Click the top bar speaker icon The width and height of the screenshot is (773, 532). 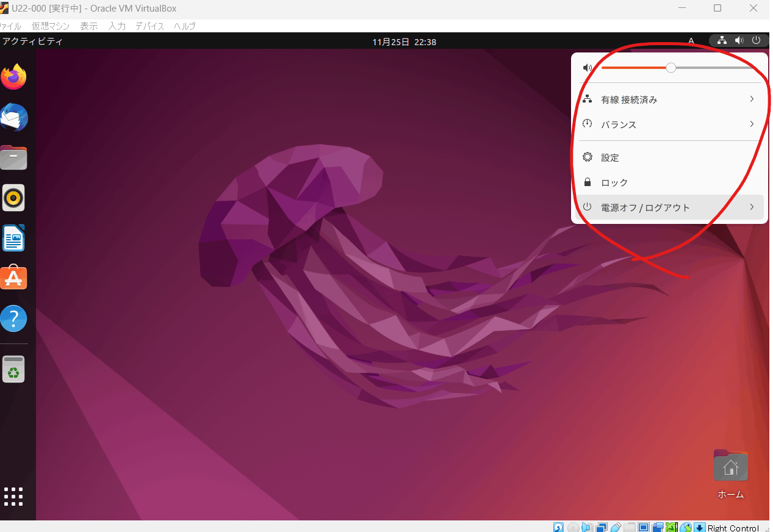click(739, 41)
